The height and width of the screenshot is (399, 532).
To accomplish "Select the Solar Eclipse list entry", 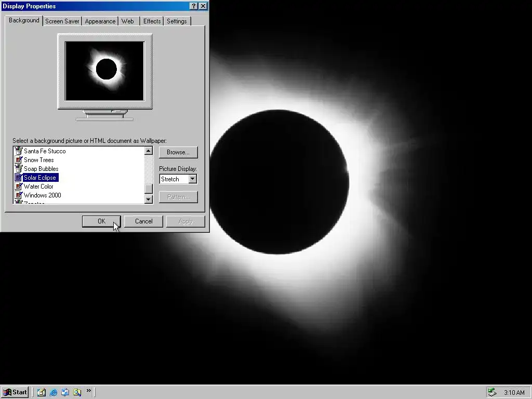I will tap(40, 178).
